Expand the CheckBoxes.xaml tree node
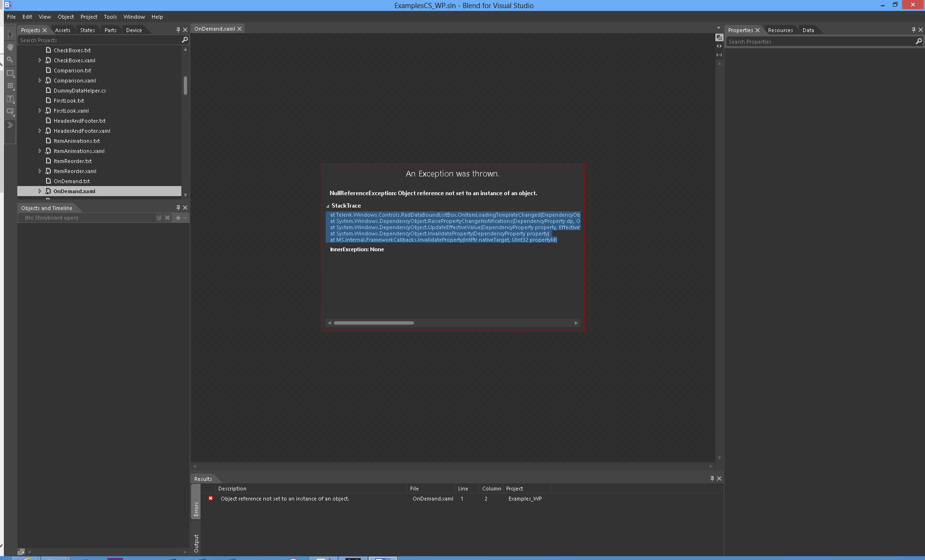The height and width of the screenshot is (560, 925). pos(40,60)
